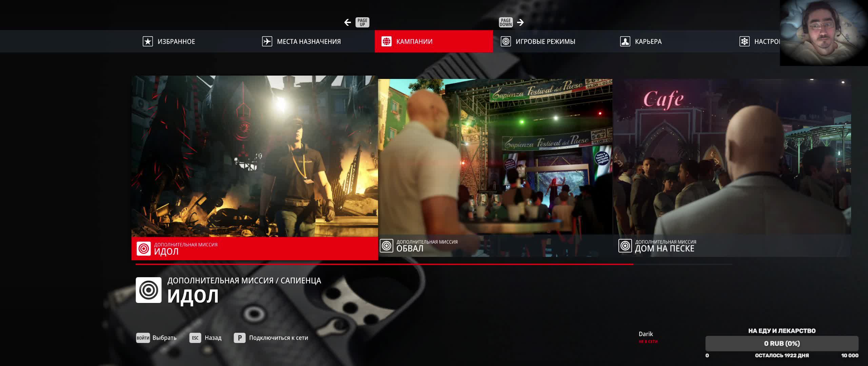Click the target icon beside Обвал title

point(386,246)
